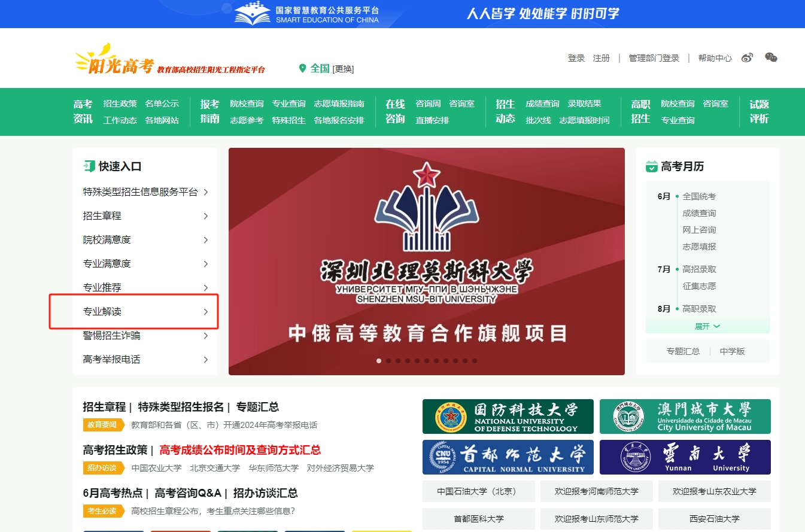The image size is (805, 532).
Task: Open 高考咨询Q&A headline link
Action: (188, 493)
